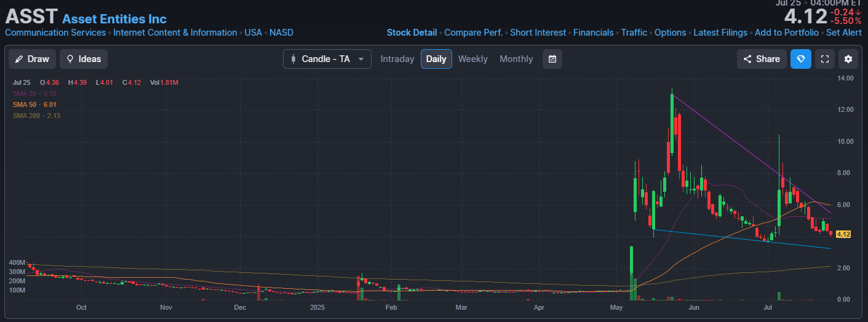Click the Communication Services sector link

(x=55, y=33)
